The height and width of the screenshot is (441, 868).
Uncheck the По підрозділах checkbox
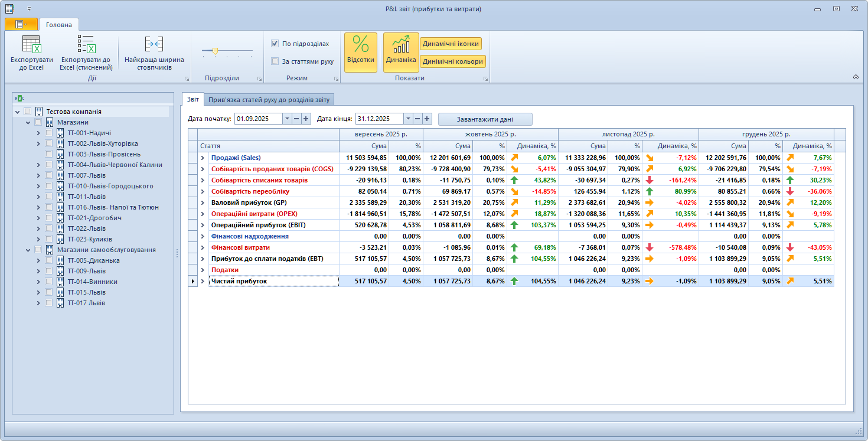point(275,43)
